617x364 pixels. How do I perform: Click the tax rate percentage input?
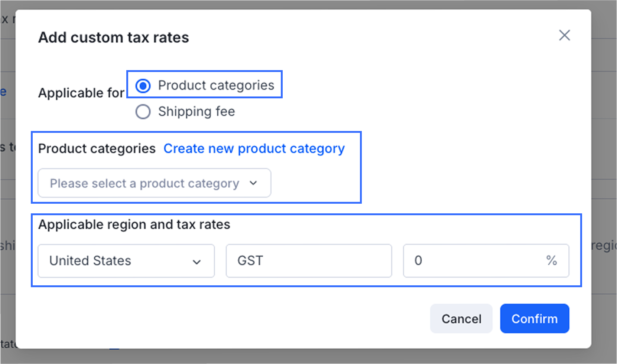pos(475,260)
